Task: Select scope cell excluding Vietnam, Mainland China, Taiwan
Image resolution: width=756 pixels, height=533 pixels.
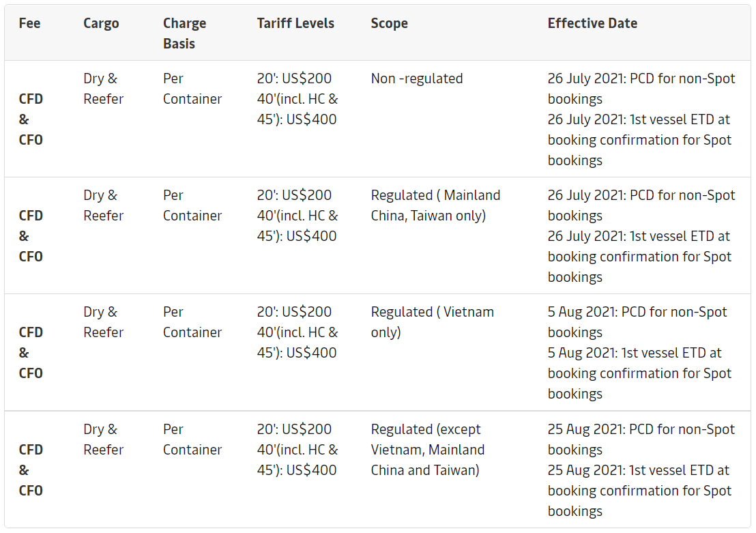Action: 428,450
